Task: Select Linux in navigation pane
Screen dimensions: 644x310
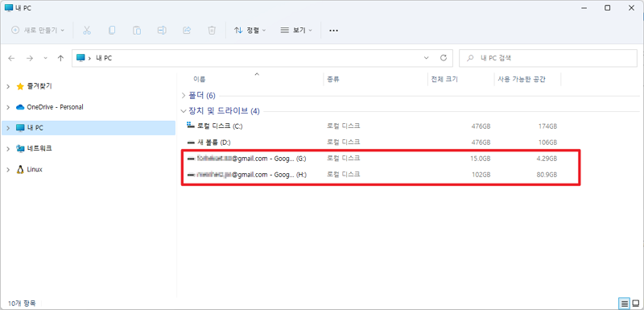Action: click(35, 170)
